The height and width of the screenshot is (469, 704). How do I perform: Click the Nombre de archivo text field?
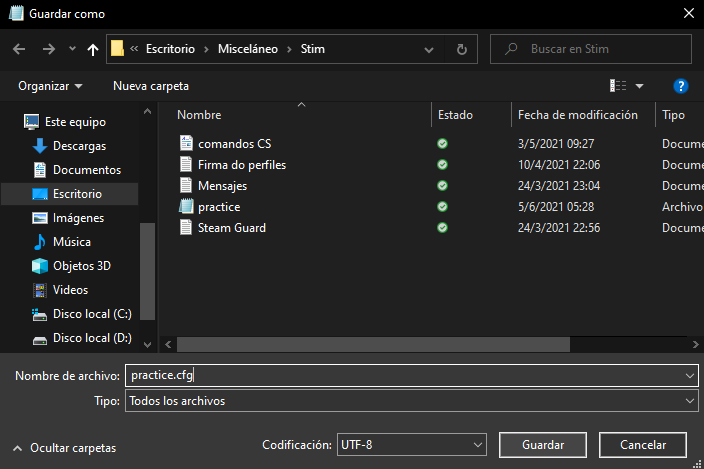pos(404,375)
